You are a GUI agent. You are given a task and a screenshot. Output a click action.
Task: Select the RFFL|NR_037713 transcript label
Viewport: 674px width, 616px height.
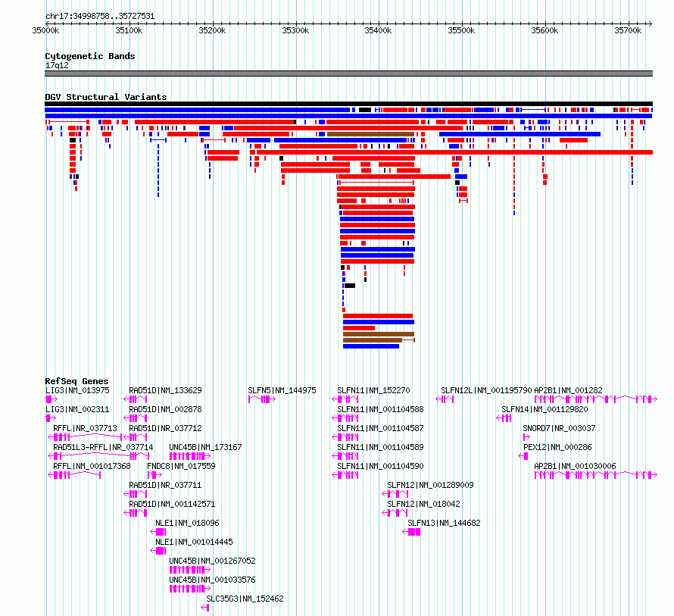(85, 428)
